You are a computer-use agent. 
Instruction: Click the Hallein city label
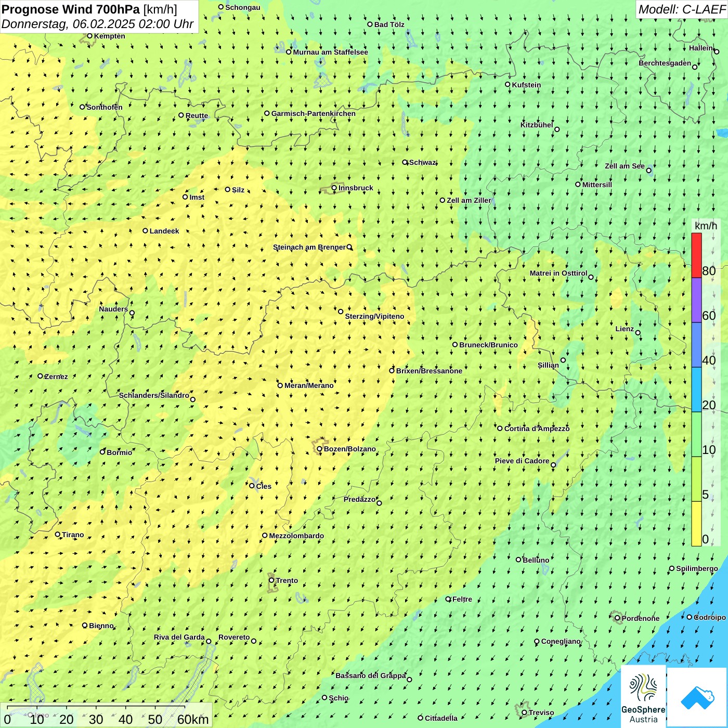[x=701, y=48]
